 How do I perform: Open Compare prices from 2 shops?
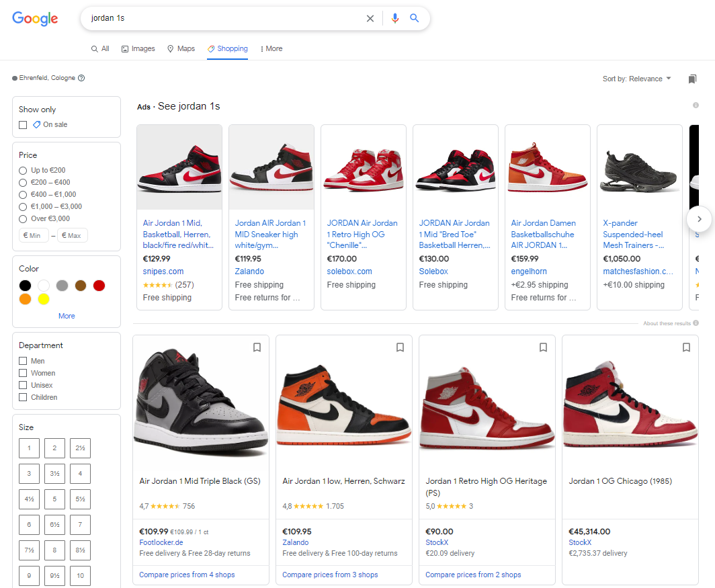pos(473,575)
